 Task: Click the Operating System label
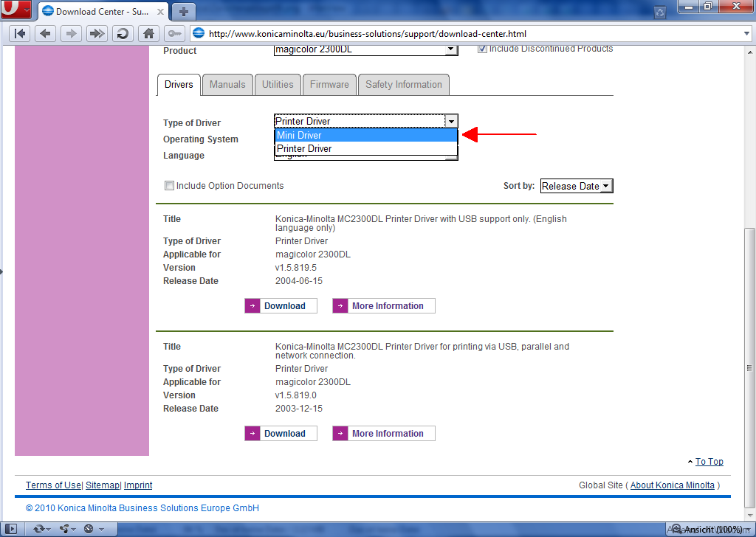(201, 139)
